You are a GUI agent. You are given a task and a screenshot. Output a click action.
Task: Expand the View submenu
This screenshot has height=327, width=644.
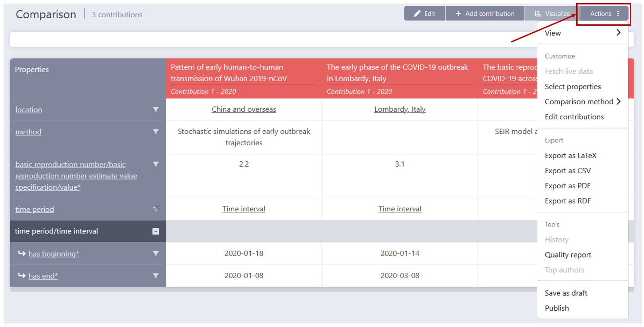[x=582, y=33]
